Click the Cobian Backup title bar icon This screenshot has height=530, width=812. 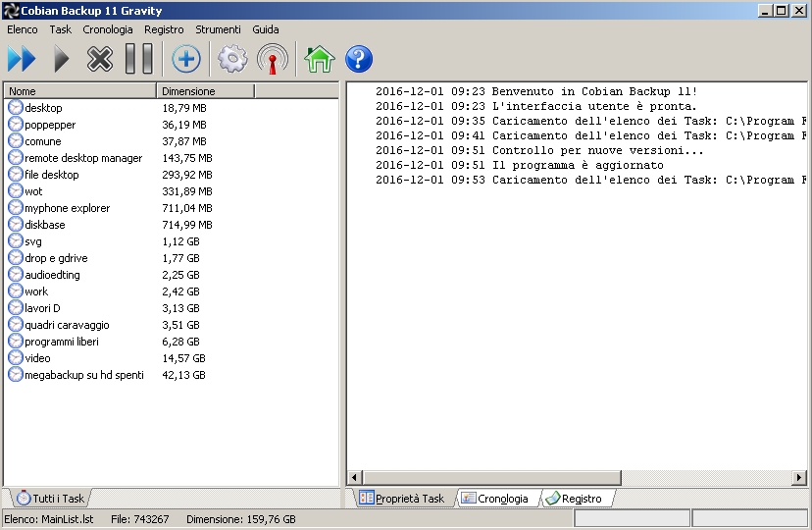11,11
